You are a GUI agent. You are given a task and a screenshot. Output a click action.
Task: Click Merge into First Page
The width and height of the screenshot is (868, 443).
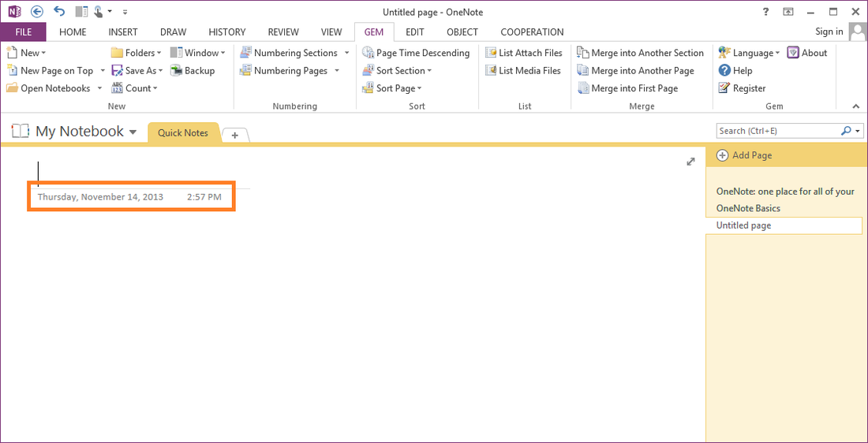627,88
